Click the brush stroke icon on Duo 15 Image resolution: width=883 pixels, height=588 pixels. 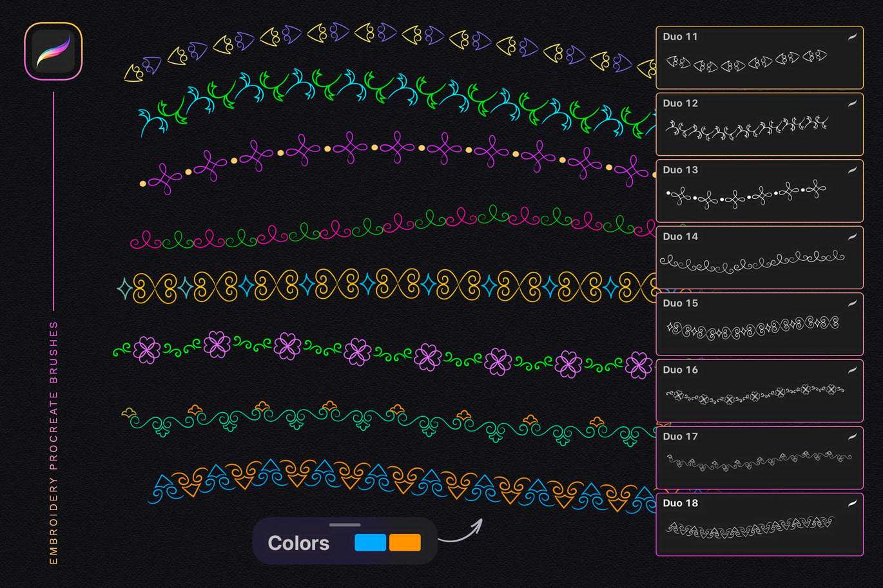click(x=851, y=303)
